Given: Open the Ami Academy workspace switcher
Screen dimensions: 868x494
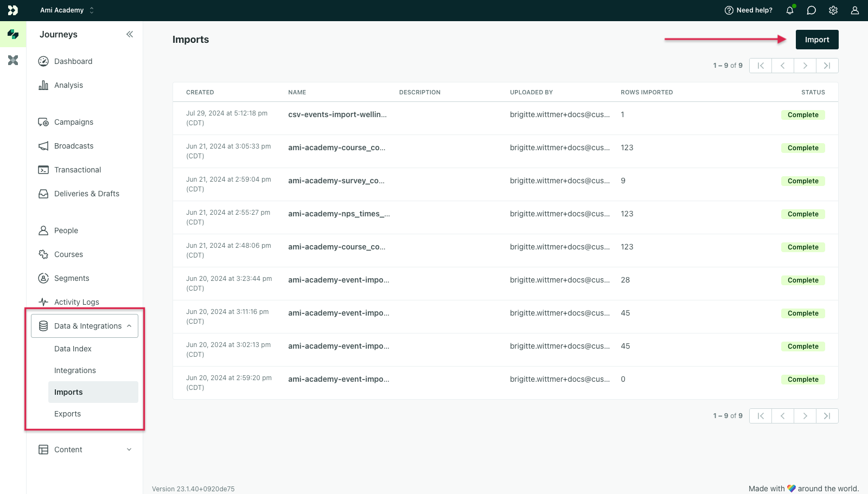Looking at the screenshot, I should pyautogui.click(x=67, y=10).
